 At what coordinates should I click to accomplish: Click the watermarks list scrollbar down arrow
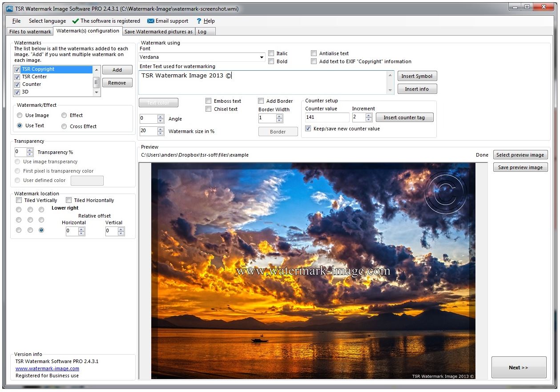pyautogui.click(x=97, y=93)
